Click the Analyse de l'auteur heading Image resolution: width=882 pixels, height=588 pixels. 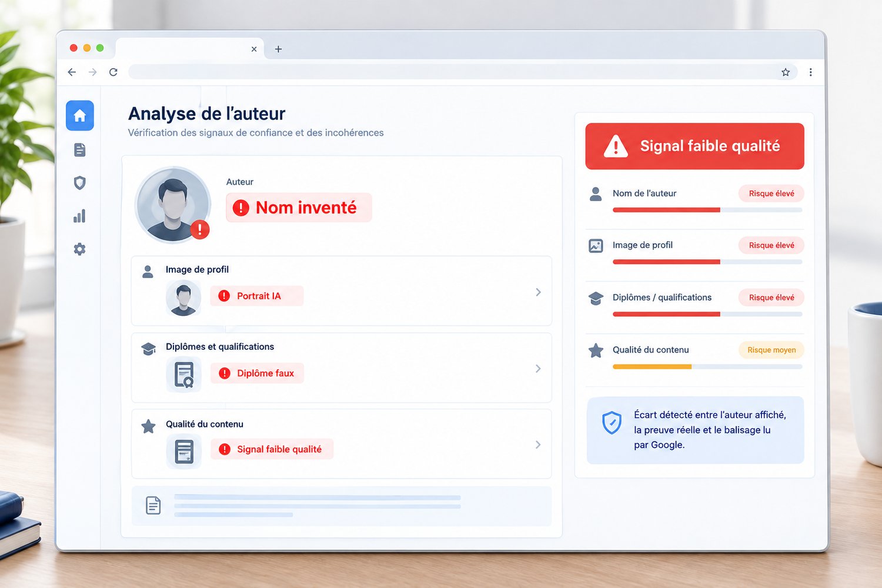click(x=206, y=113)
